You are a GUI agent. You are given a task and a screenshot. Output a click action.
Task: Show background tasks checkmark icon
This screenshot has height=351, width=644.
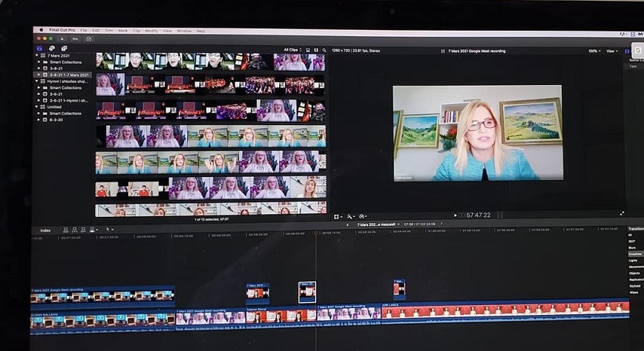89,39
